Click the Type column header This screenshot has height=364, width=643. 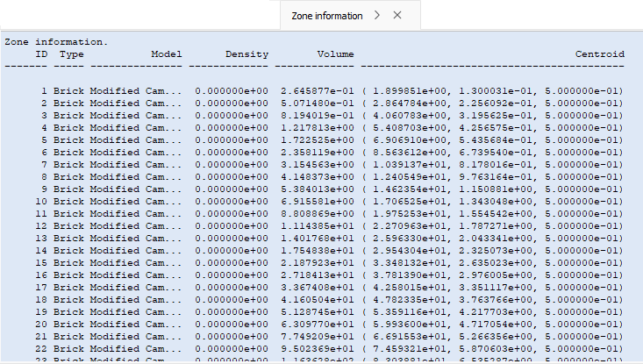[x=72, y=54]
